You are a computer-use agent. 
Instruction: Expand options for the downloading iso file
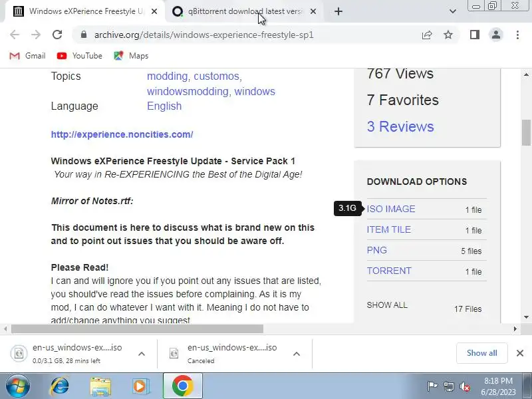coord(142,354)
